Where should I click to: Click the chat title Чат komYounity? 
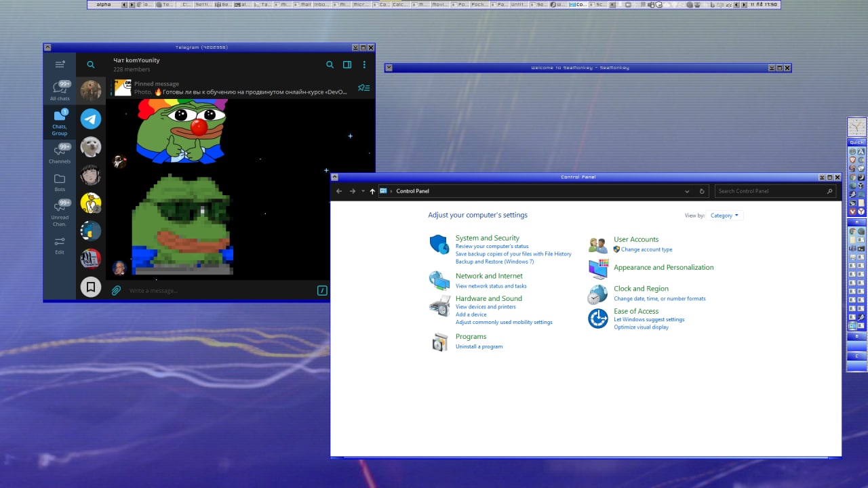(136, 60)
